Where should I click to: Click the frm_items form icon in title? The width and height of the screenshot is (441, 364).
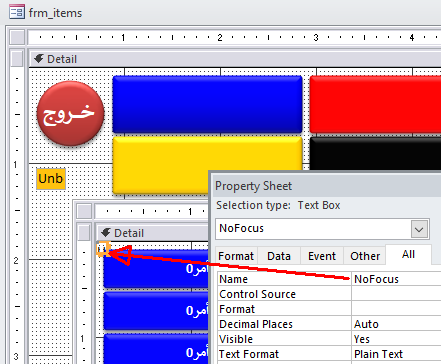17,12
